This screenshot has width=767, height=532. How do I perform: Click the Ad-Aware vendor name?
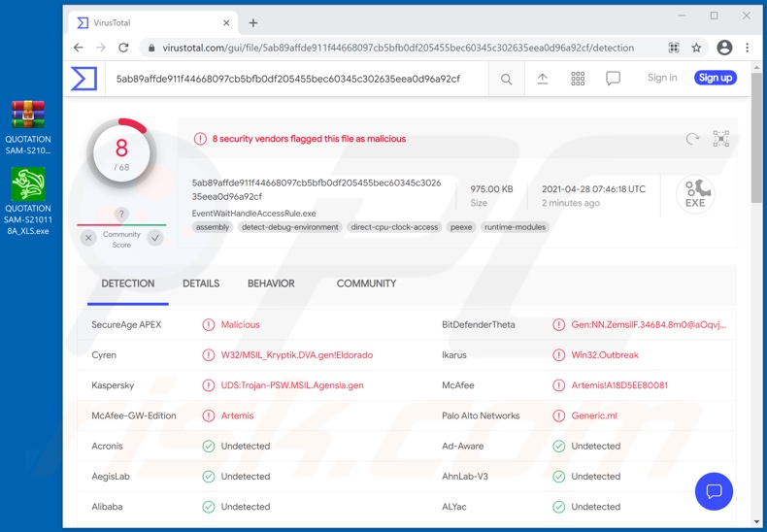(x=463, y=446)
